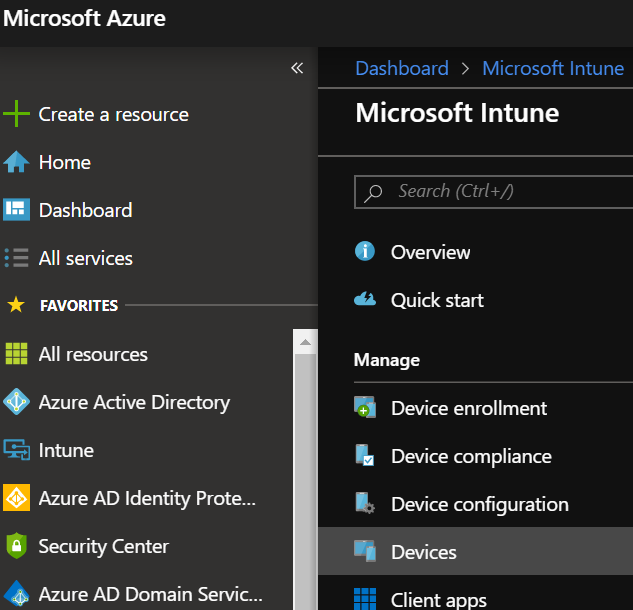Click the Security Center shield icon

point(17,546)
